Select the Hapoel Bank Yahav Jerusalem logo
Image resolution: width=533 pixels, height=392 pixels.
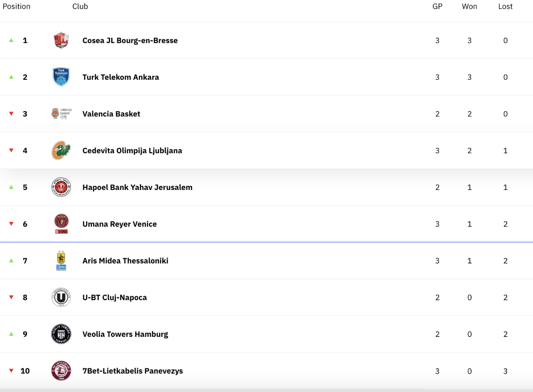tap(61, 187)
